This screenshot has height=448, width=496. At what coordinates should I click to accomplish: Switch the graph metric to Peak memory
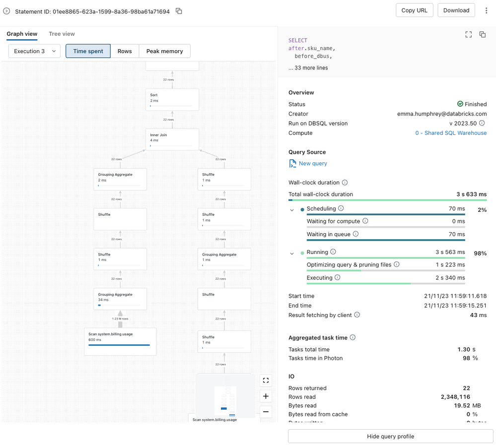pyautogui.click(x=164, y=51)
